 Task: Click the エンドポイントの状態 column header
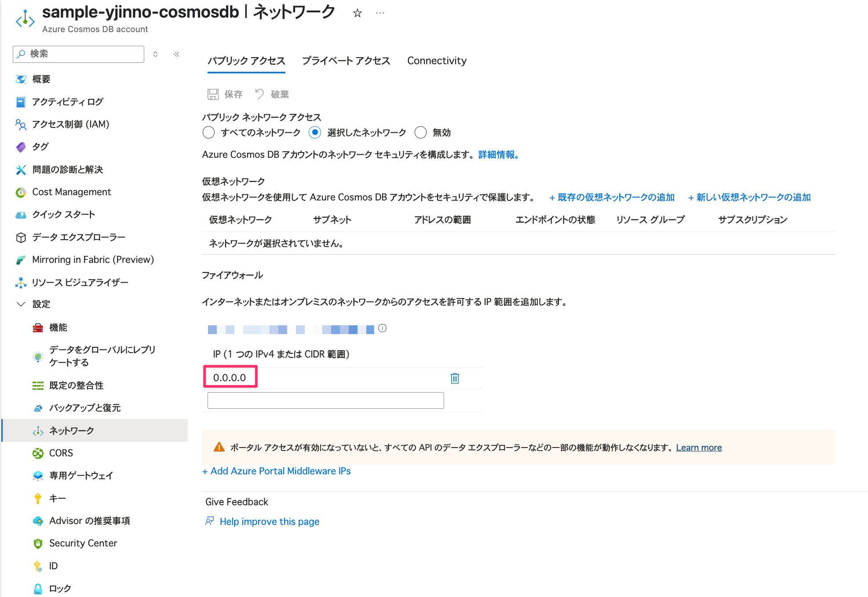[x=555, y=220]
